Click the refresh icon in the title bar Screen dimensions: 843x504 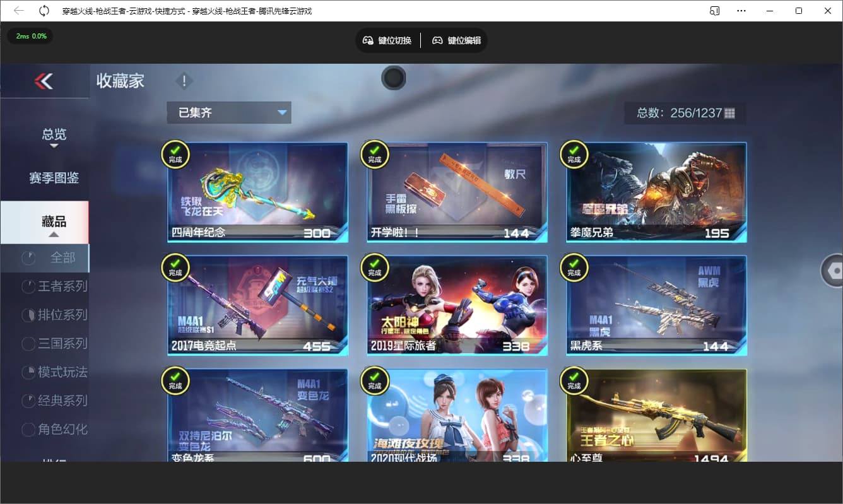[x=43, y=11]
